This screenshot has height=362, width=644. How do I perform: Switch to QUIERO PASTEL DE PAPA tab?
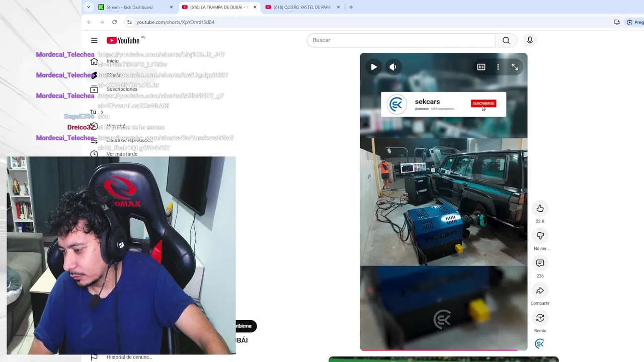click(x=302, y=7)
